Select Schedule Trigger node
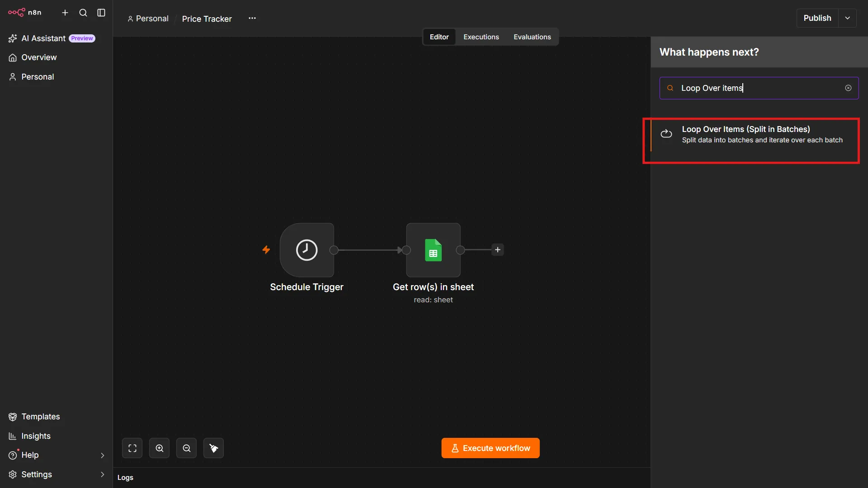This screenshot has height=488, width=868. pyautogui.click(x=307, y=250)
